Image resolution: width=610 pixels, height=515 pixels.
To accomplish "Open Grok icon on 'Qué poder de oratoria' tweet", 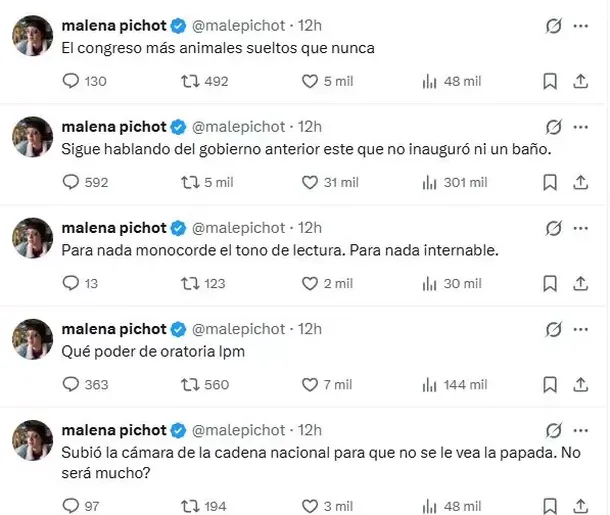I will pyautogui.click(x=553, y=329).
